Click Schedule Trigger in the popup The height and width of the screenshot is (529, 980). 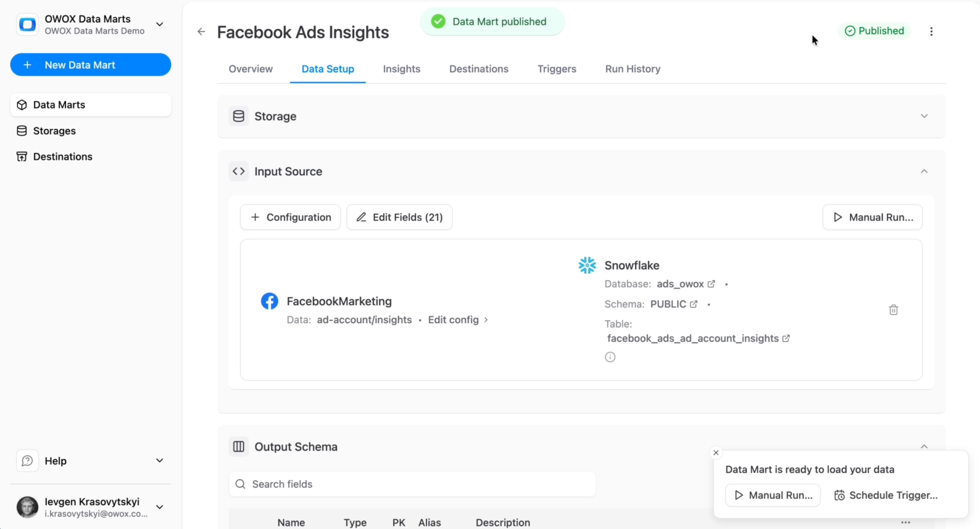click(886, 495)
